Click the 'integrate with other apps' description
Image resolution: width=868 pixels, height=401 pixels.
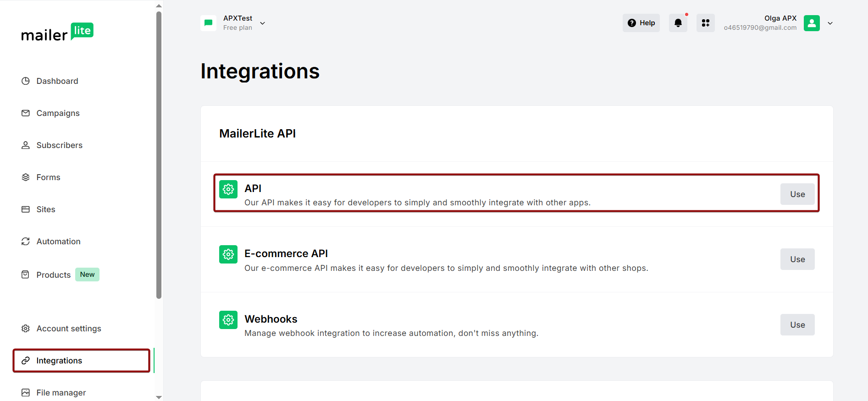tap(417, 203)
